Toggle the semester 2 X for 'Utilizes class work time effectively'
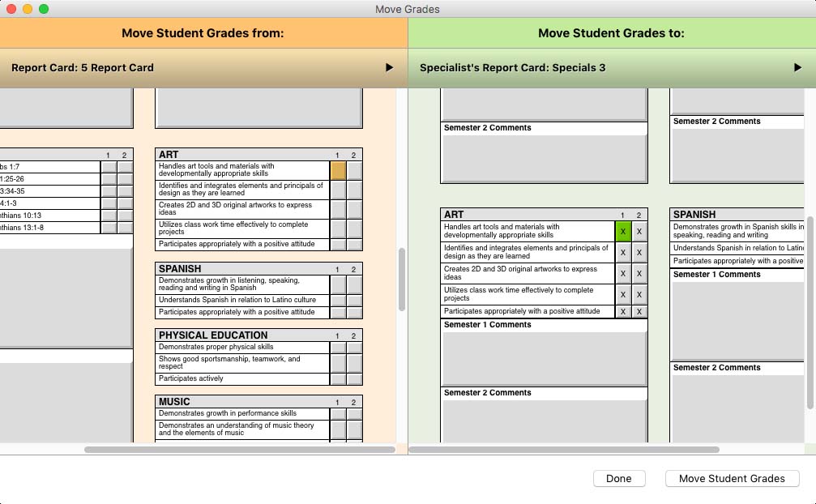Image resolution: width=816 pixels, height=504 pixels. click(x=638, y=293)
